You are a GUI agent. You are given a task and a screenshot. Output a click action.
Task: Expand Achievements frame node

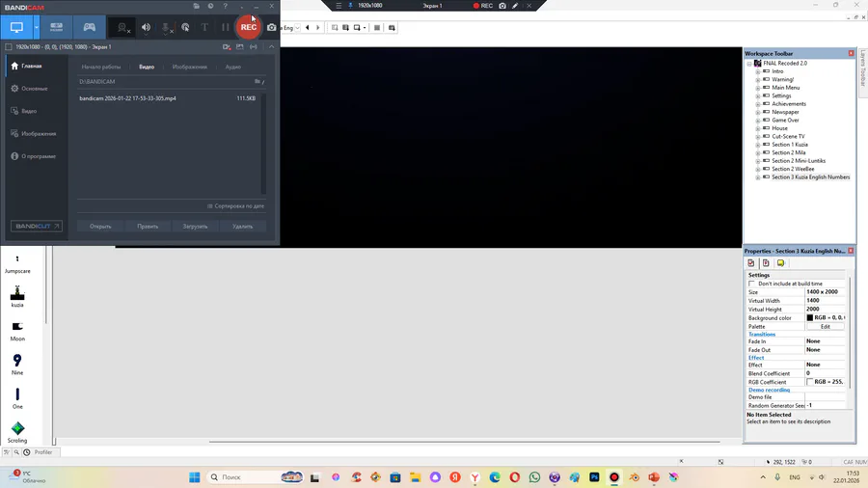click(x=758, y=104)
